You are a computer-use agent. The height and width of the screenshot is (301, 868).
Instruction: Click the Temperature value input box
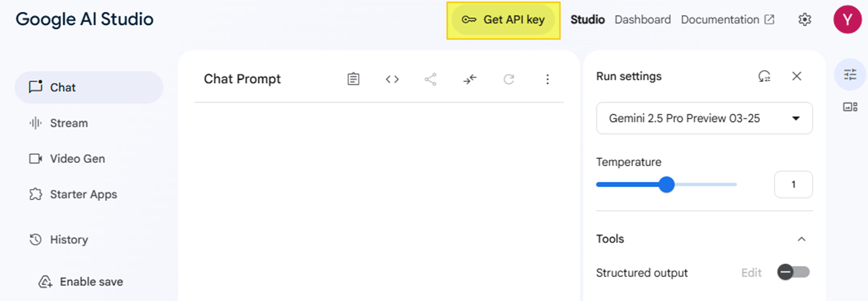tap(793, 184)
